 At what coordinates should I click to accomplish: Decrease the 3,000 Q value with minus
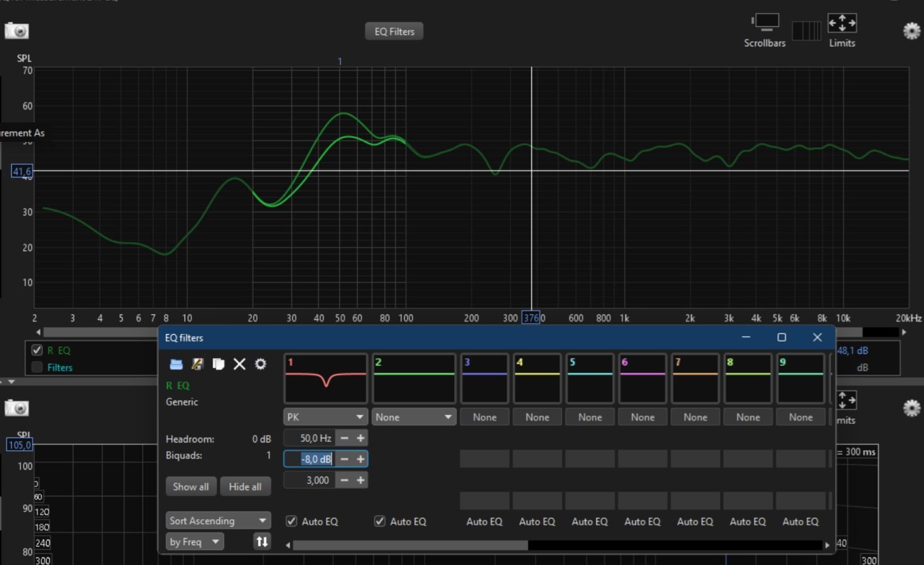(344, 480)
